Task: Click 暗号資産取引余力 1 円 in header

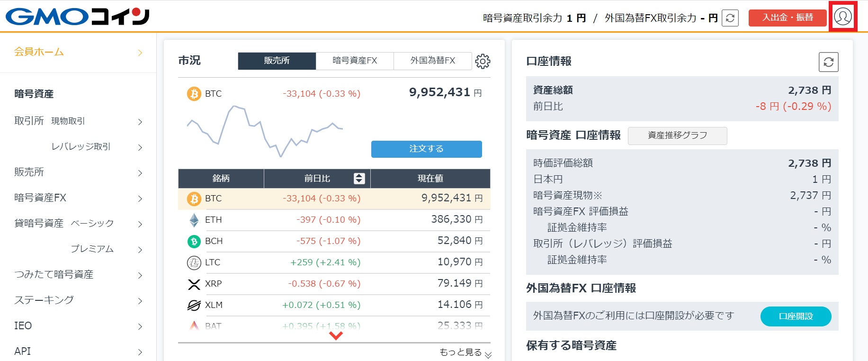Action: pyautogui.click(x=534, y=18)
